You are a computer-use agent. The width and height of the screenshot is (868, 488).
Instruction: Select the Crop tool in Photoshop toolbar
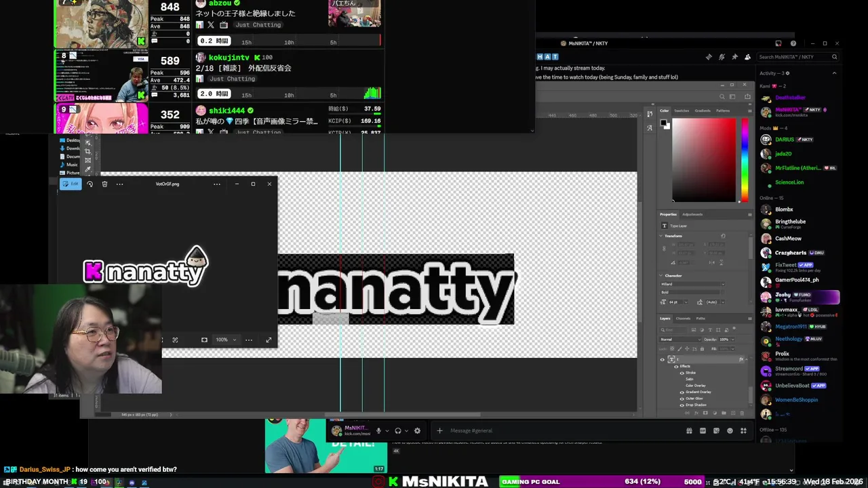[x=87, y=151]
